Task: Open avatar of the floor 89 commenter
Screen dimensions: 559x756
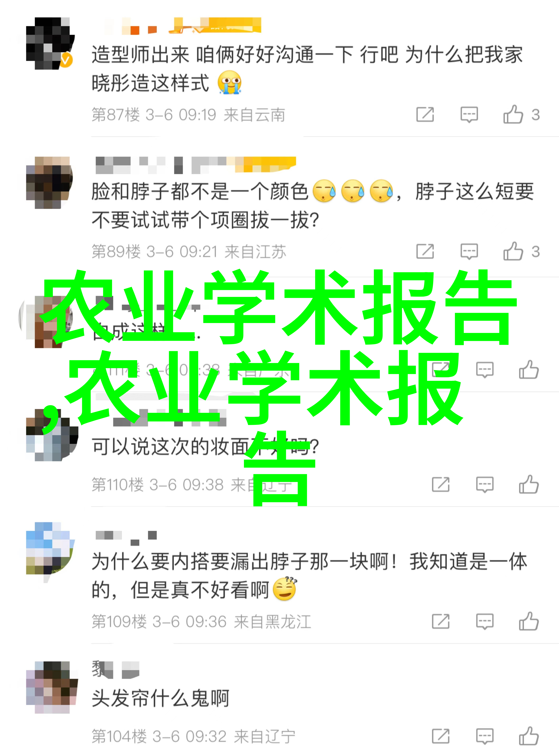Action: point(49,182)
